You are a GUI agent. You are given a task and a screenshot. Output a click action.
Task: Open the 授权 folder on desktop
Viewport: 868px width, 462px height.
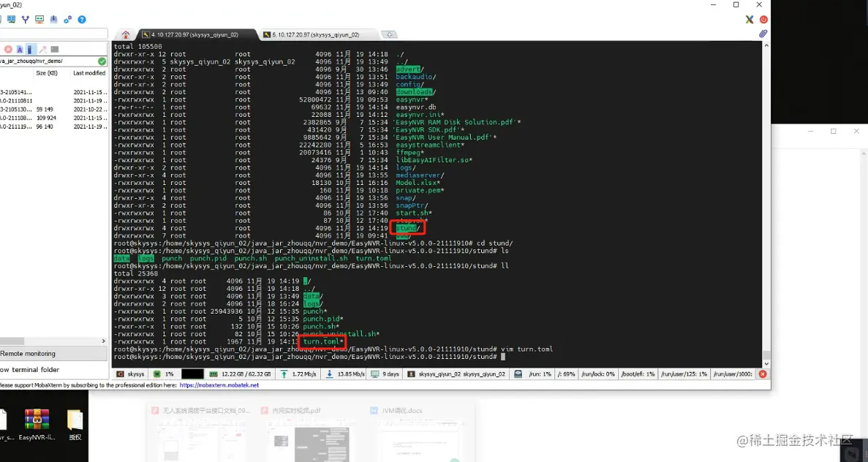[x=75, y=425]
